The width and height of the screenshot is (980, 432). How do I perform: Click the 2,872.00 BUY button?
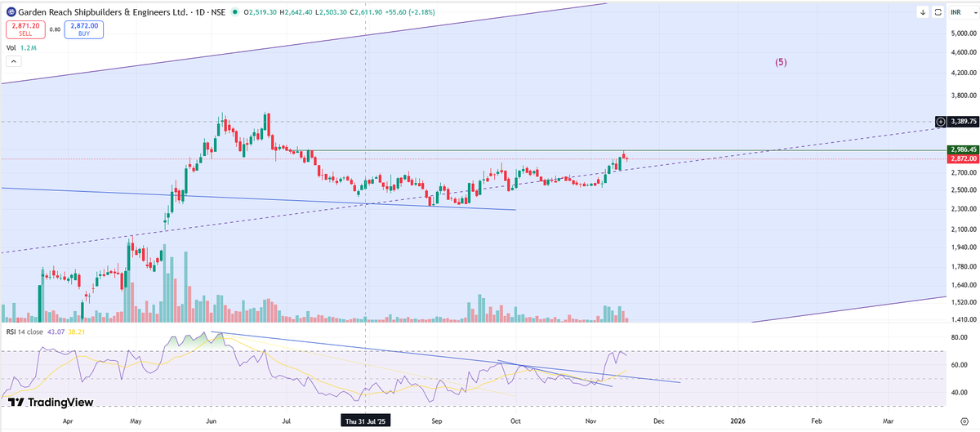point(82,29)
